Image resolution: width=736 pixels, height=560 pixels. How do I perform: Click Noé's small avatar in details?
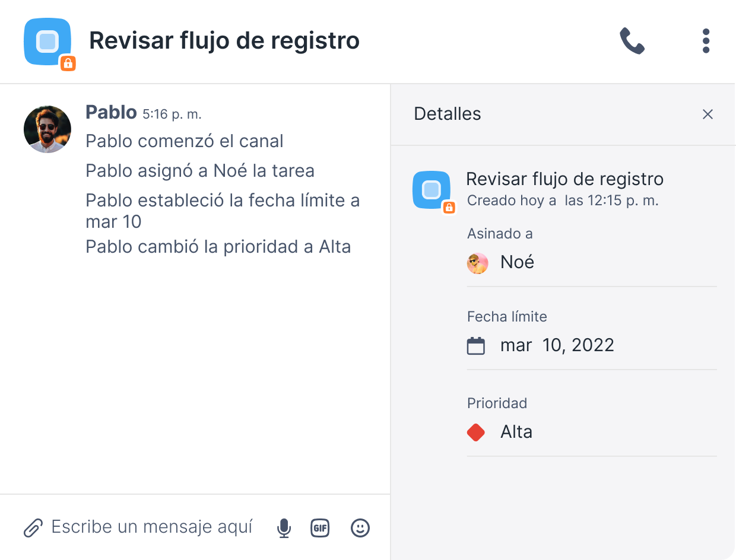click(478, 263)
